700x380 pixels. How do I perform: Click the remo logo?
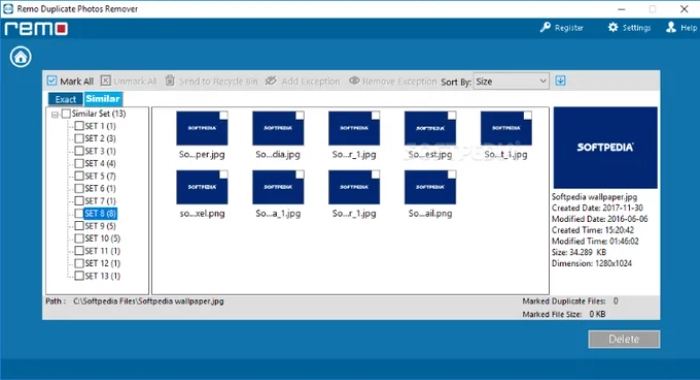[x=36, y=29]
